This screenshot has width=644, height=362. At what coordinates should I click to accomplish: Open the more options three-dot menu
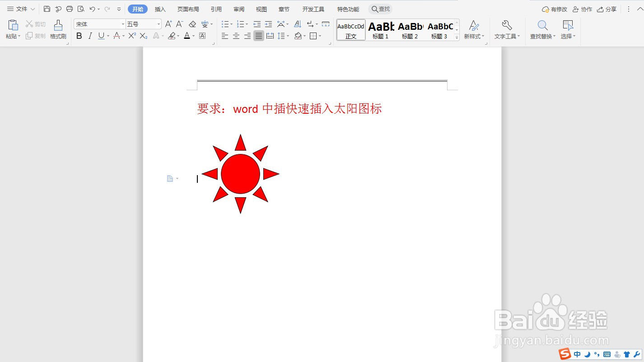point(628,9)
